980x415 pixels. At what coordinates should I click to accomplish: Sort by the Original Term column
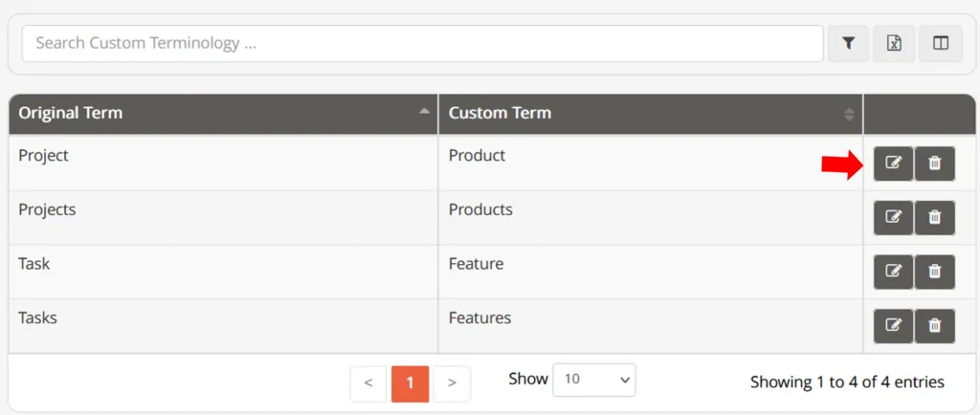(224, 114)
